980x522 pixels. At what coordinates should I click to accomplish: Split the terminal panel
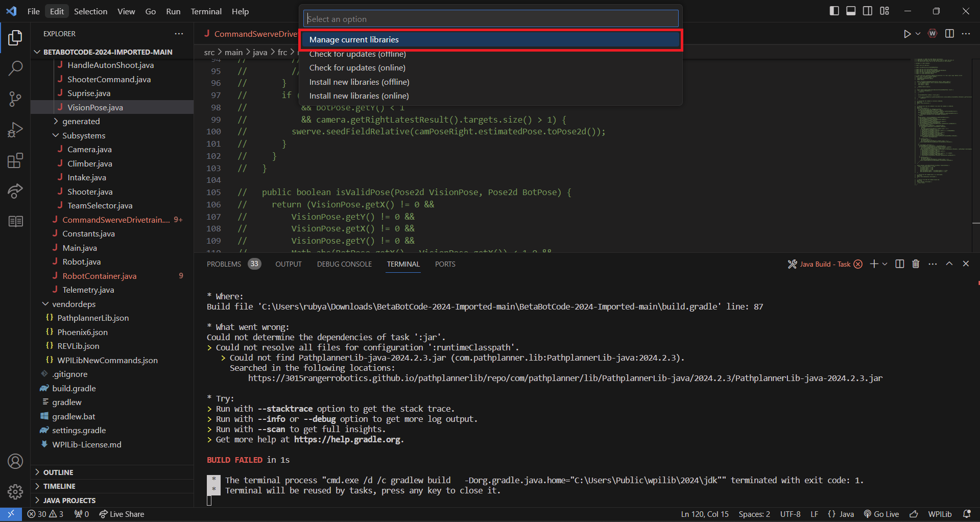(900, 264)
